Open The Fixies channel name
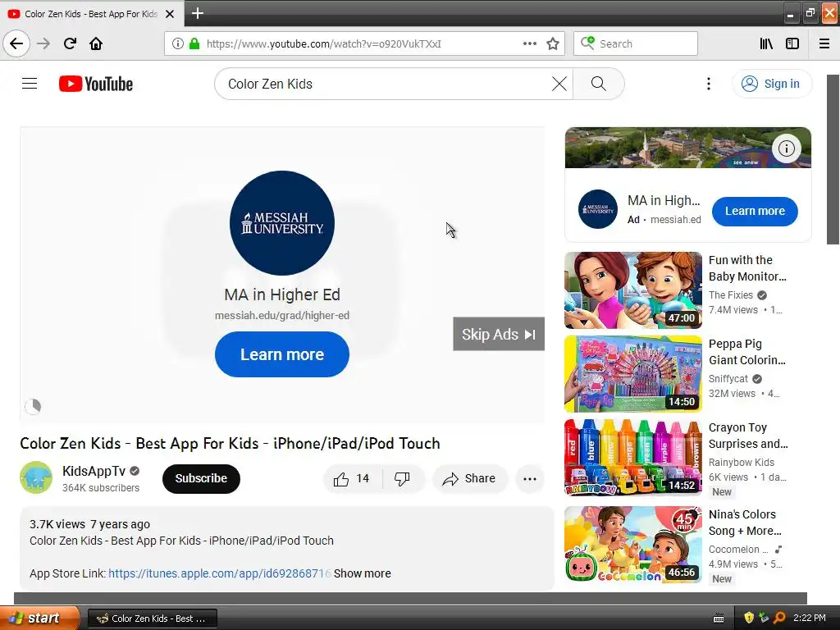 pyautogui.click(x=731, y=295)
